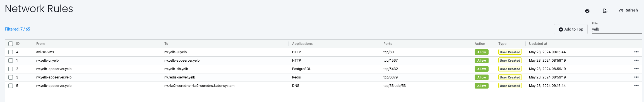Focus the Filter field containing yelb
Image resolution: width=644 pixels, height=102 pixels.
617,29
